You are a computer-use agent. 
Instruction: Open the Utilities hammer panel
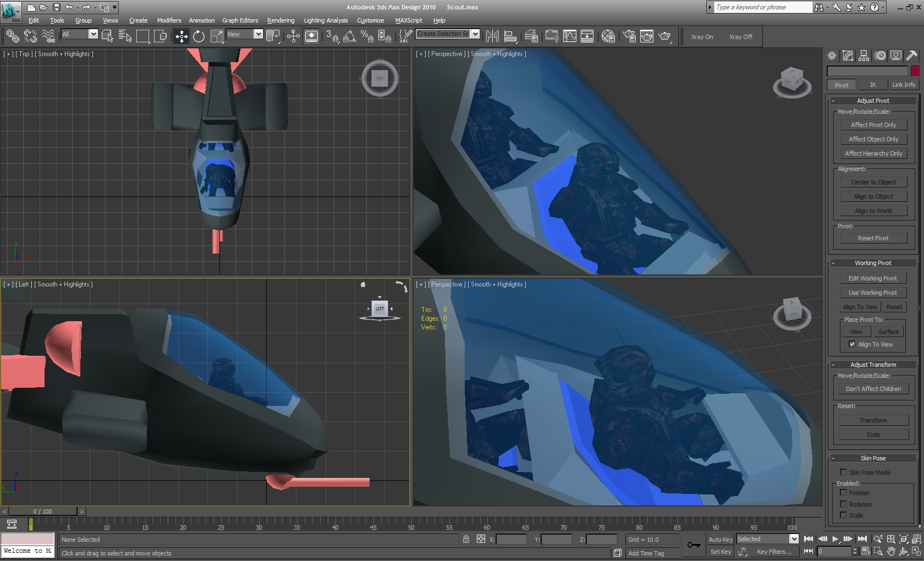pos(911,56)
